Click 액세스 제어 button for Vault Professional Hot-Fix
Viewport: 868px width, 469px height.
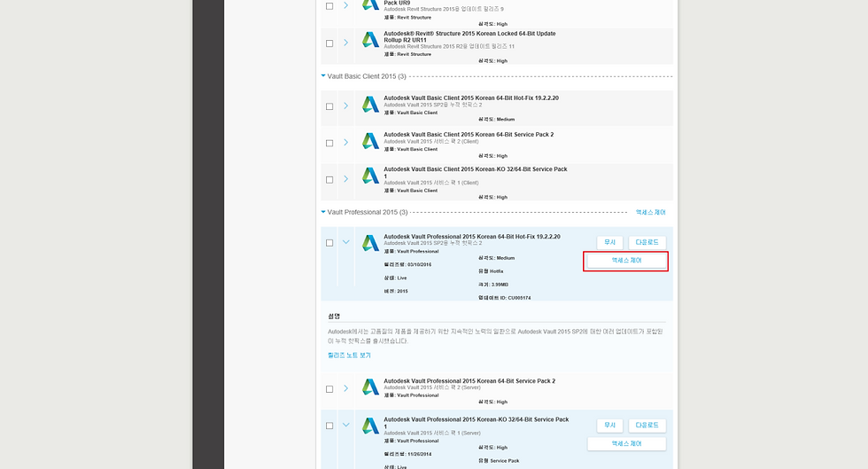point(626,261)
